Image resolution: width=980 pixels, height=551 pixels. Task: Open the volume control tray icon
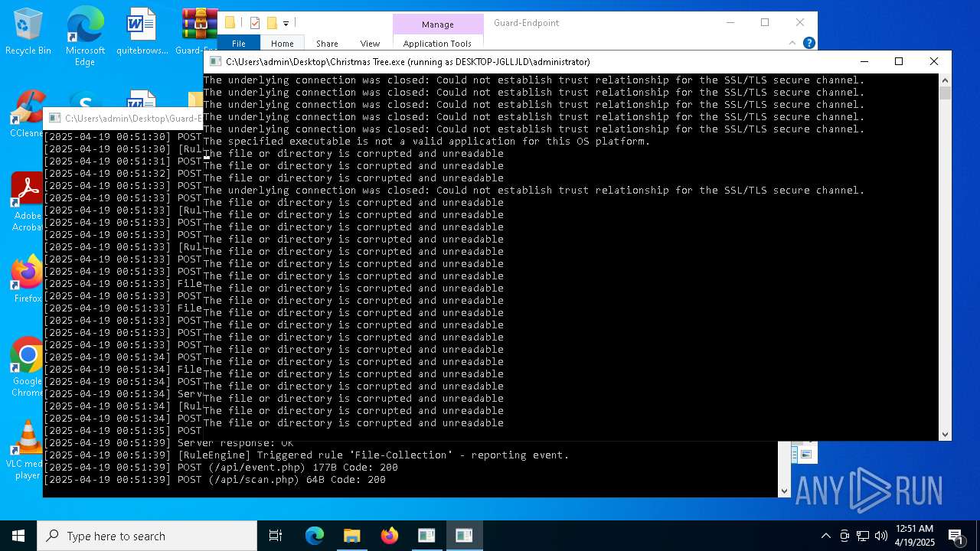[x=881, y=536]
